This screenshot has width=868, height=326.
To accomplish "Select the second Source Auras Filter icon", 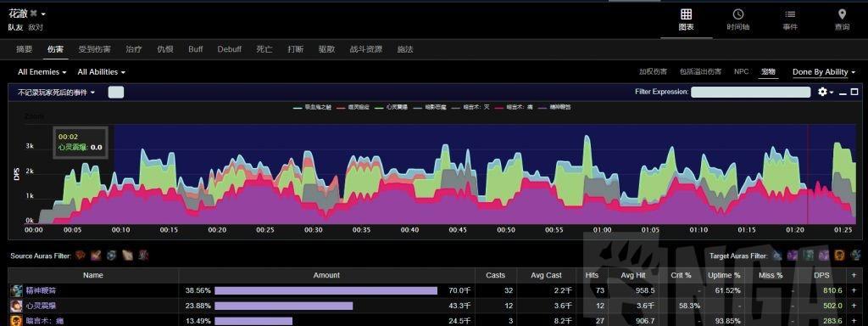I will (97, 256).
